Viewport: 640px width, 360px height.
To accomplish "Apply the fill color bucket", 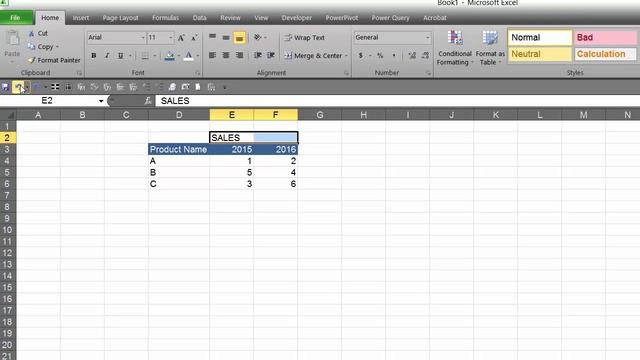I will point(170,56).
